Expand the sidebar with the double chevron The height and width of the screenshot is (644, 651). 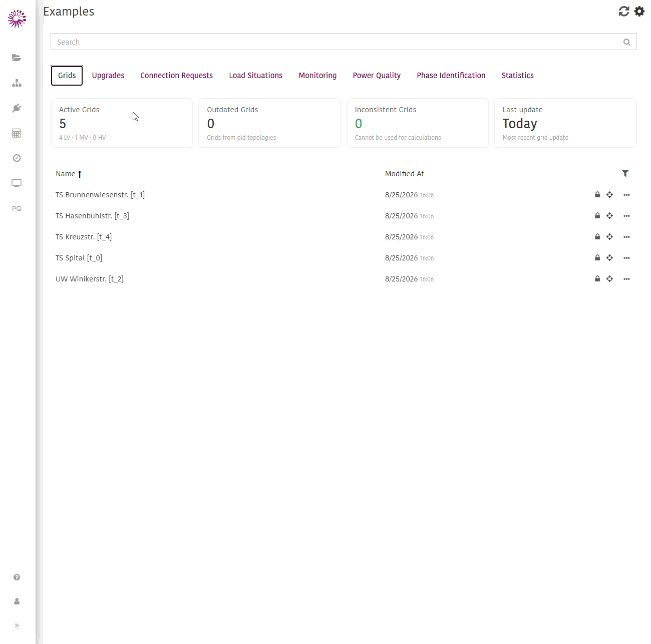pyautogui.click(x=17, y=625)
